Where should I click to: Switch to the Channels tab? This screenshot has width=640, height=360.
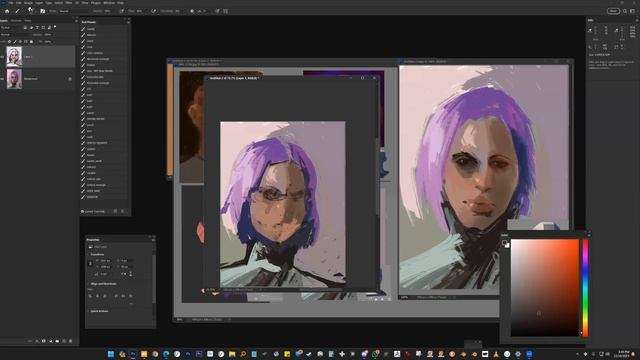pos(16,20)
